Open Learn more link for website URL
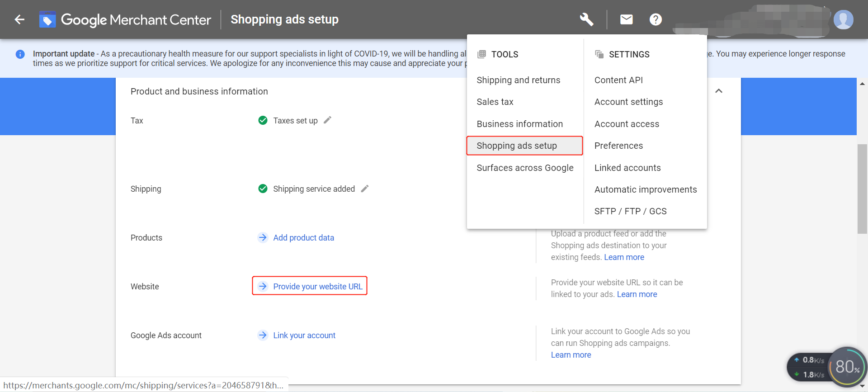The width and height of the screenshot is (868, 392). [x=637, y=294]
